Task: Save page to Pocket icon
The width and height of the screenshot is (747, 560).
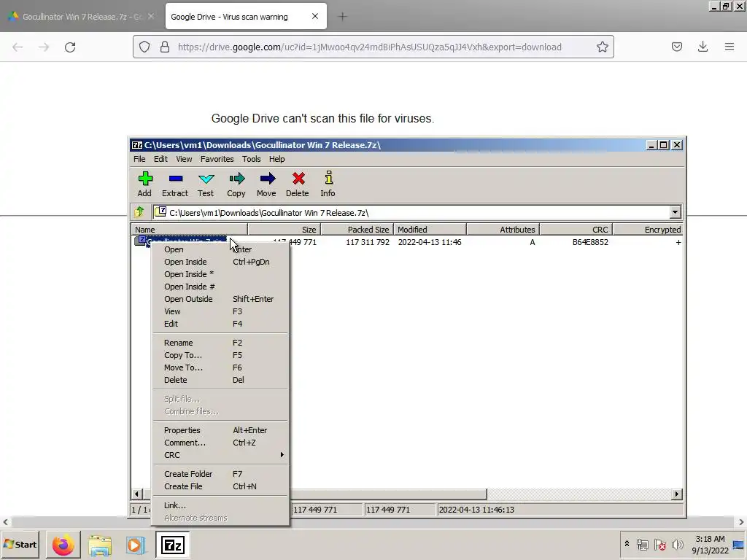Action: click(676, 47)
